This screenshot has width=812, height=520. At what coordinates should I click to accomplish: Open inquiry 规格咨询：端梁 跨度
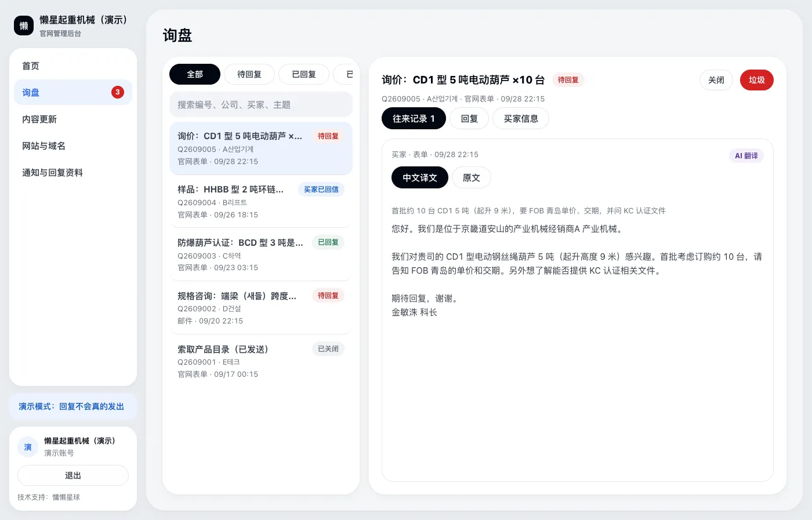(261, 308)
